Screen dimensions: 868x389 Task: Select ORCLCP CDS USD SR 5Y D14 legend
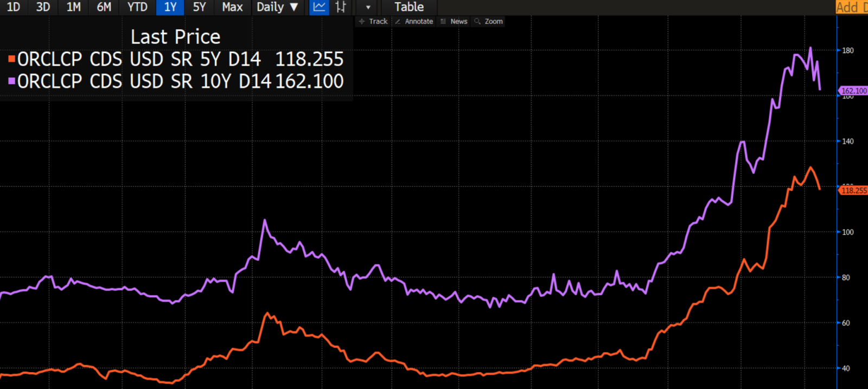(x=139, y=59)
